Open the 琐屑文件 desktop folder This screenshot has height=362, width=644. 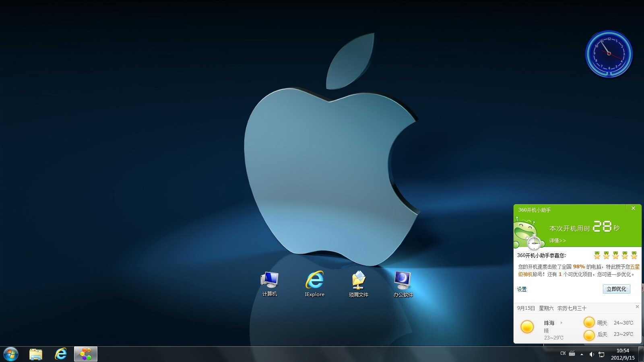(358, 284)
